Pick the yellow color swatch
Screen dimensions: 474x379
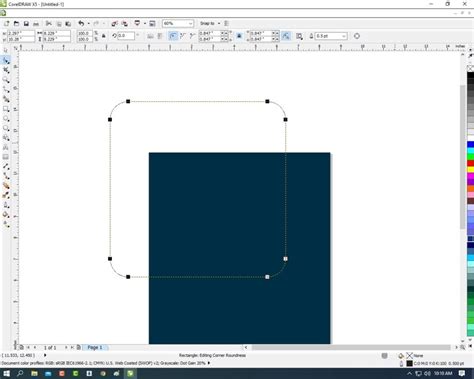pos(470,170)
